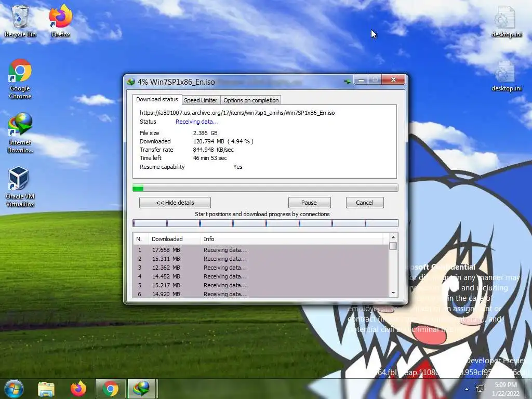Click the main download progress bar

[265, 188]
